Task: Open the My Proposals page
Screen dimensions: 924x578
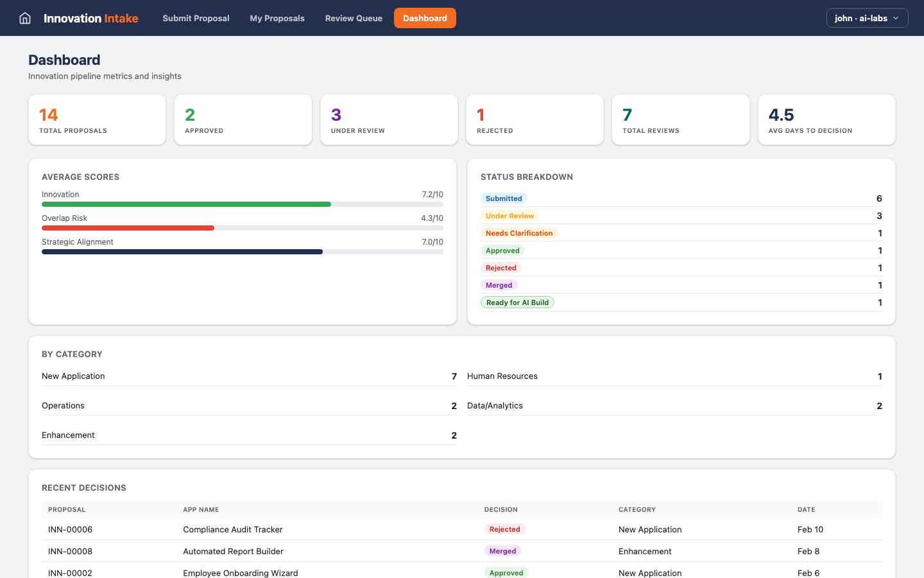Action: coord(277,18)
